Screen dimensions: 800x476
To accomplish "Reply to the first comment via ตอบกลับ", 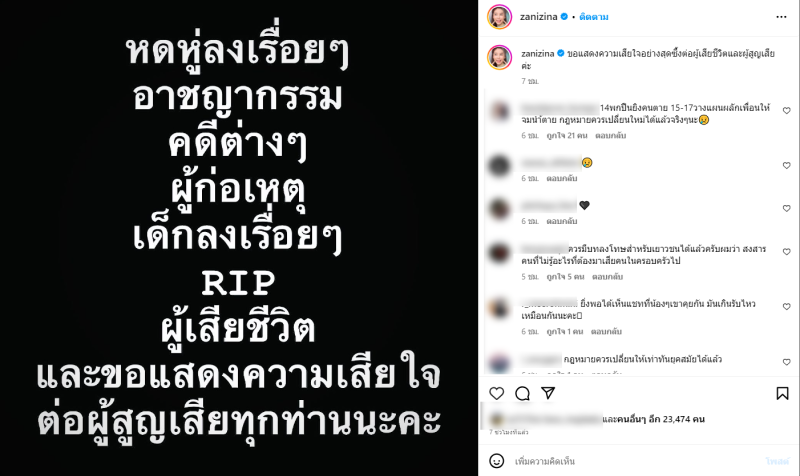I will (x=610, y=136).
